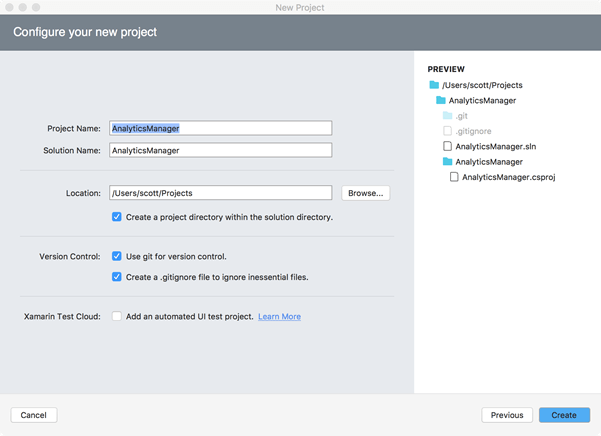Disable use git for version control
Screen dimensions: 601x436
(x=117, y=256)
